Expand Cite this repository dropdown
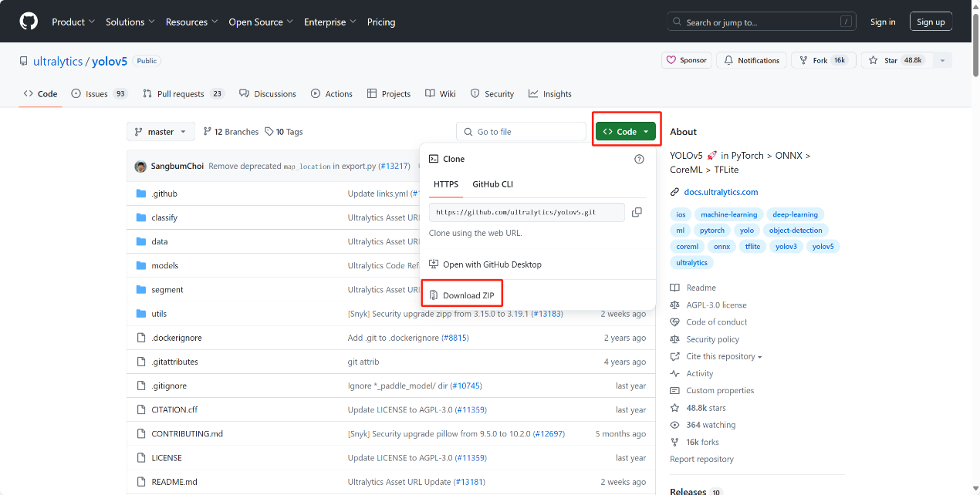Screen dimensions: 980x495 click(724, 356)
